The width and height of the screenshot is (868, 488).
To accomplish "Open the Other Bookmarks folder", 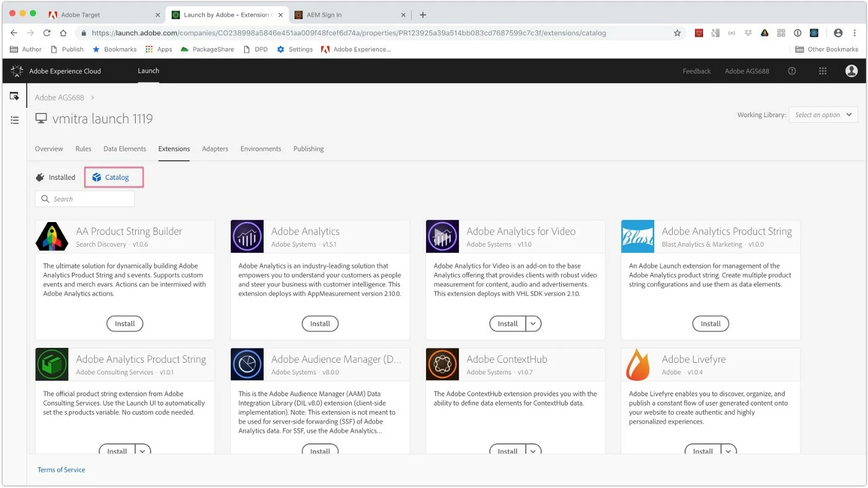I will pos(827,49).
